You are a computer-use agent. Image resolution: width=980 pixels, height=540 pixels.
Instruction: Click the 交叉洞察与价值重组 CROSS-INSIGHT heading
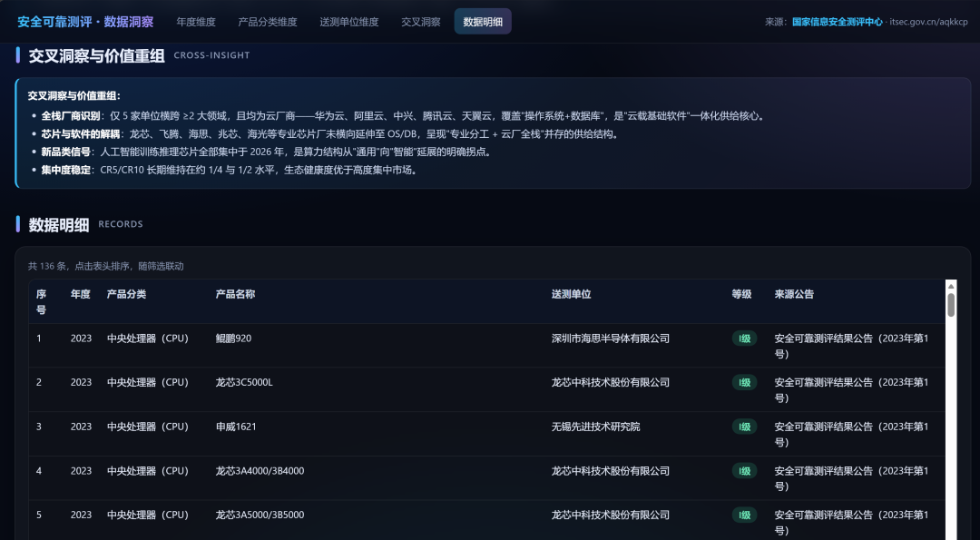[139, 56]
